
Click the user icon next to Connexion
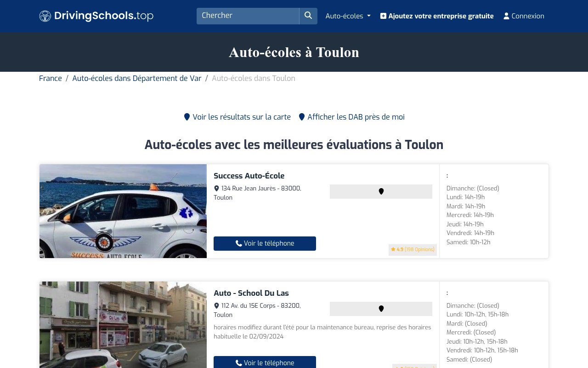[506, 16]
